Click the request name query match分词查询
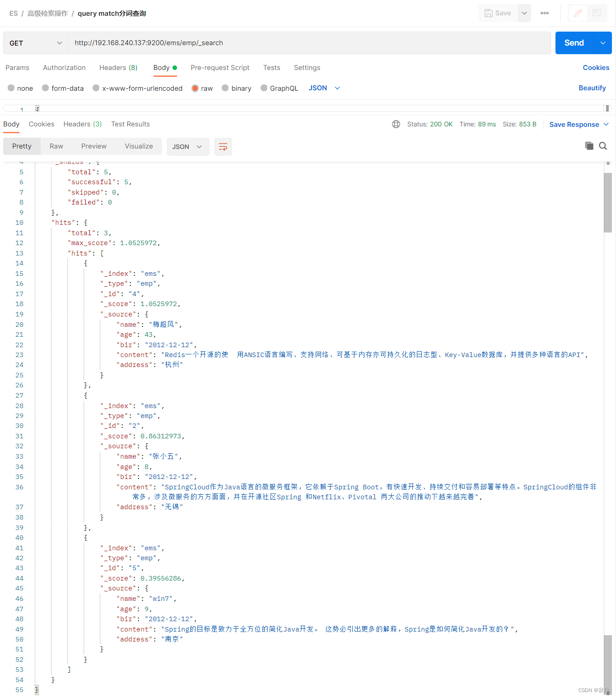Screen dimensions: 616x697 point(112,14)
